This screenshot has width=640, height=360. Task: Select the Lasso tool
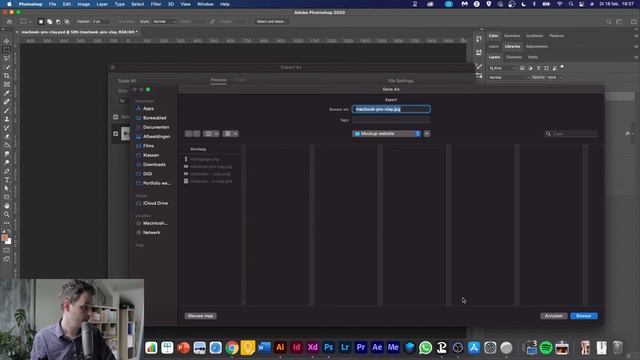[x=7, y=58]
